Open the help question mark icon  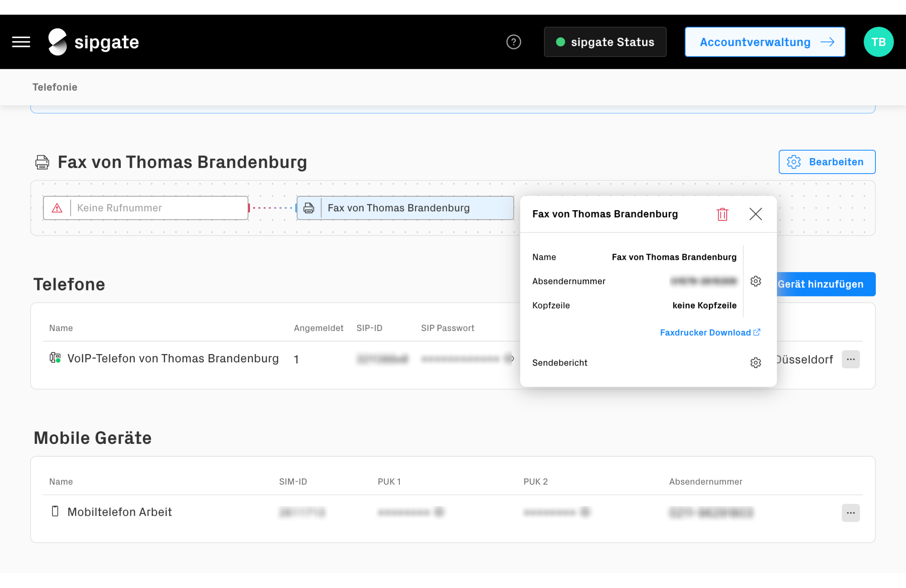pos(513,42)
